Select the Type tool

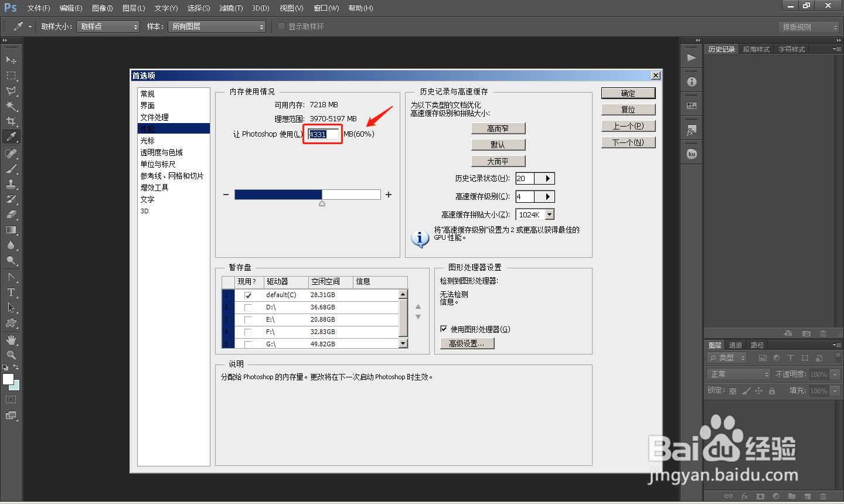[x=11, y=292]
